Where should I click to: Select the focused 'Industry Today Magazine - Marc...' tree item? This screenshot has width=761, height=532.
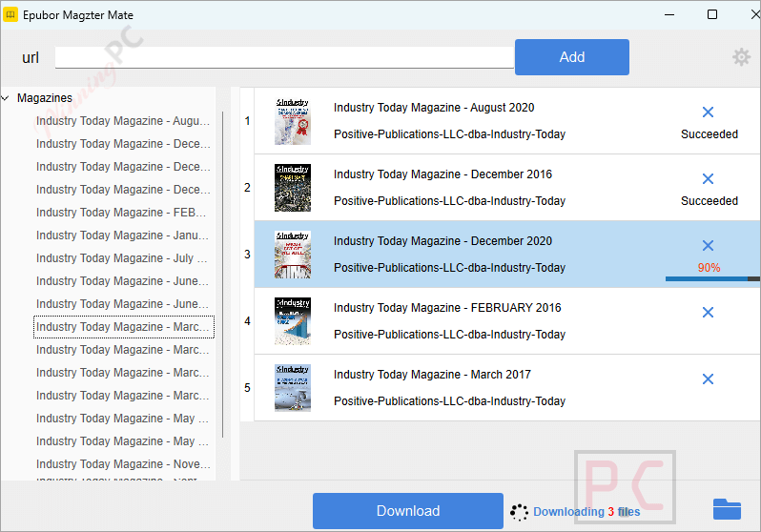124,327
